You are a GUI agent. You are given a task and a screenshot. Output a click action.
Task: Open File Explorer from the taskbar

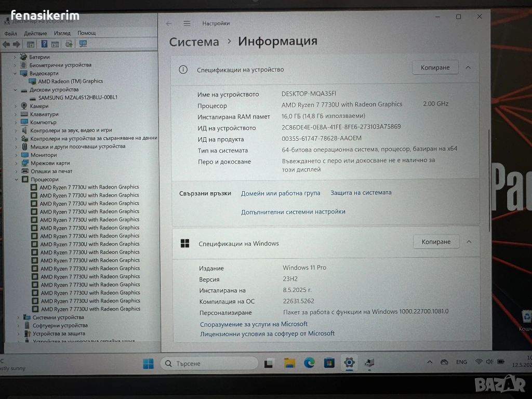(289, 363)
